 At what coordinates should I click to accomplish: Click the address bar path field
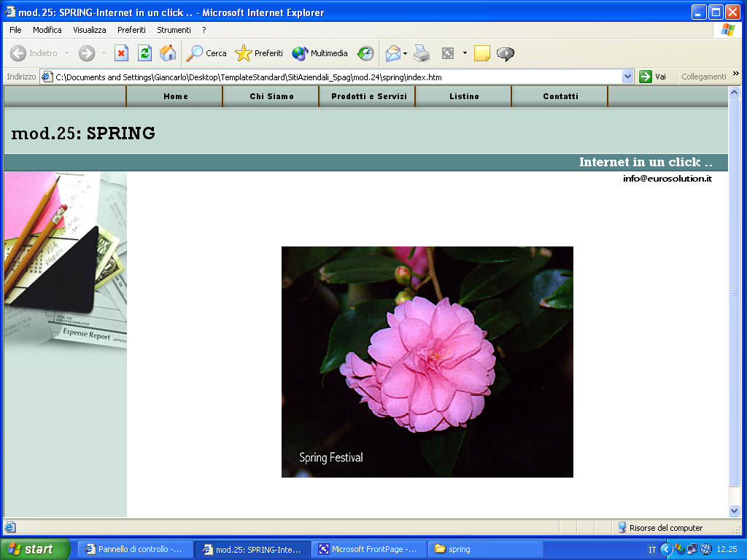(338, 77)
